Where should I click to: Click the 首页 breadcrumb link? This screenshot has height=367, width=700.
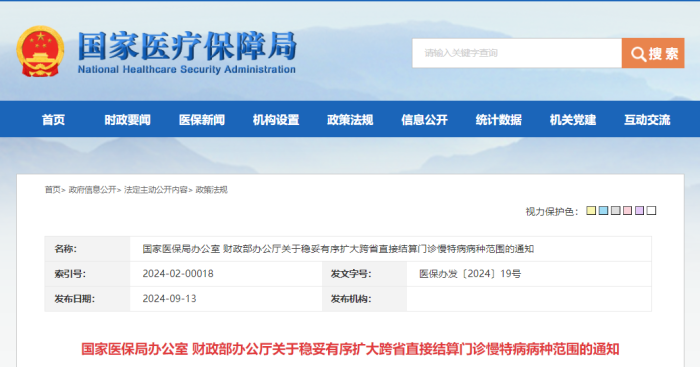click(x=53, y=190)
